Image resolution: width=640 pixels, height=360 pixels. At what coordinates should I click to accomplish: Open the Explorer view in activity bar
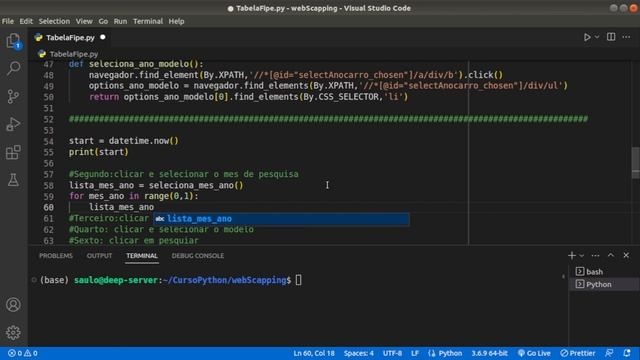point(13,41)
